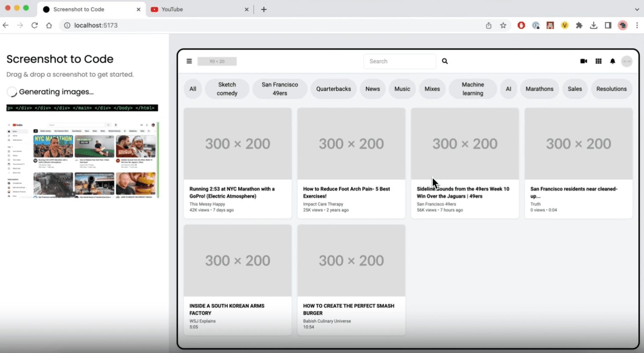Open the hamburger menu in the preview
The height and width of the screenshot is (353, 644).
189,61
